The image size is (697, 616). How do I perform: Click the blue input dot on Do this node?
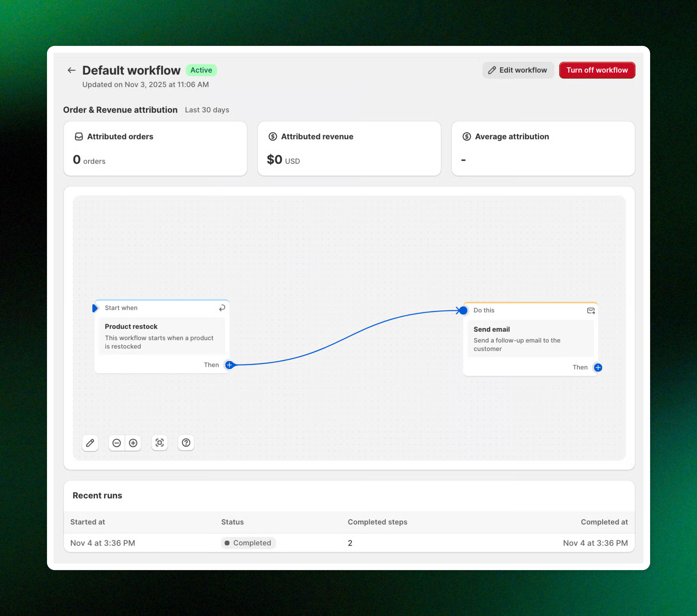click(x=463, y=310)
